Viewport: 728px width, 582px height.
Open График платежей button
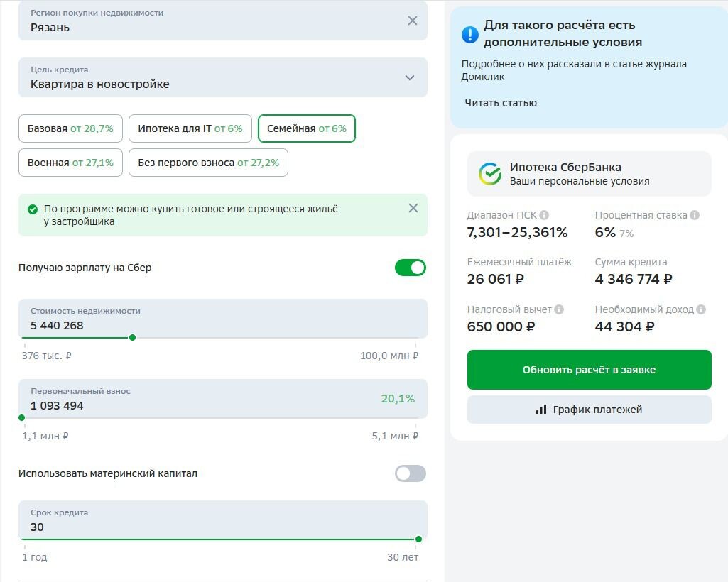[x=590, y=410]
